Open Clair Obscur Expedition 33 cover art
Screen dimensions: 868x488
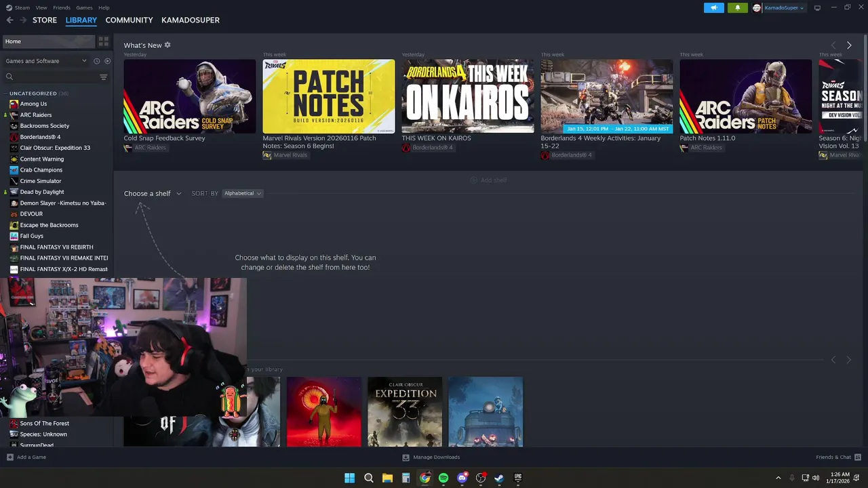click(405, 412)
